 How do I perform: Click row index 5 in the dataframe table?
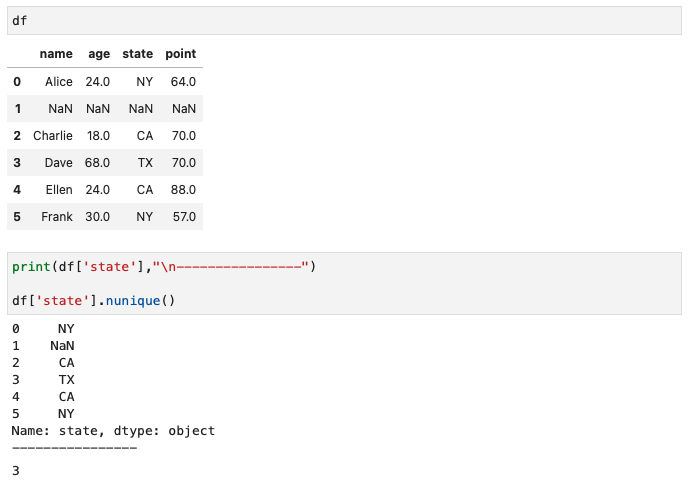[17, 216]
